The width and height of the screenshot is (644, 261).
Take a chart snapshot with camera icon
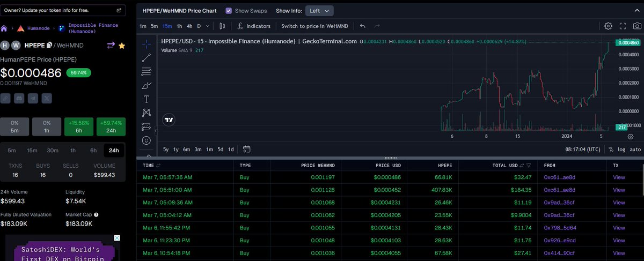point(636,26)
